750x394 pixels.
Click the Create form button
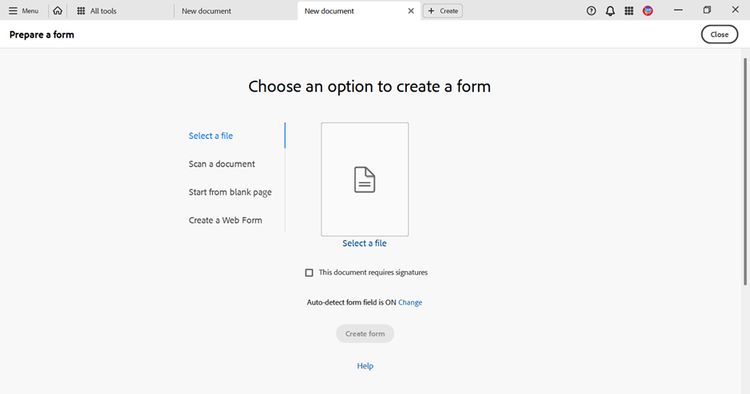[x=365, y=334]
